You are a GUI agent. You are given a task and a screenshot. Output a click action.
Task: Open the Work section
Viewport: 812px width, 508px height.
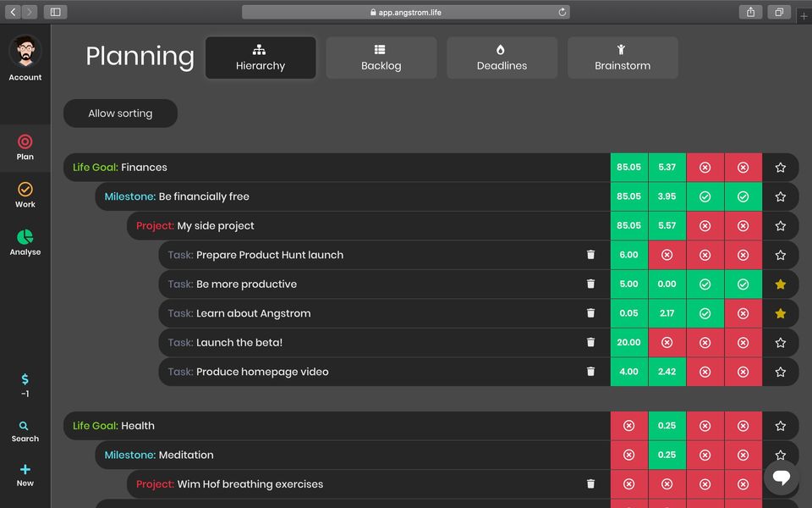pyautogui.click(x=25, y=196)
